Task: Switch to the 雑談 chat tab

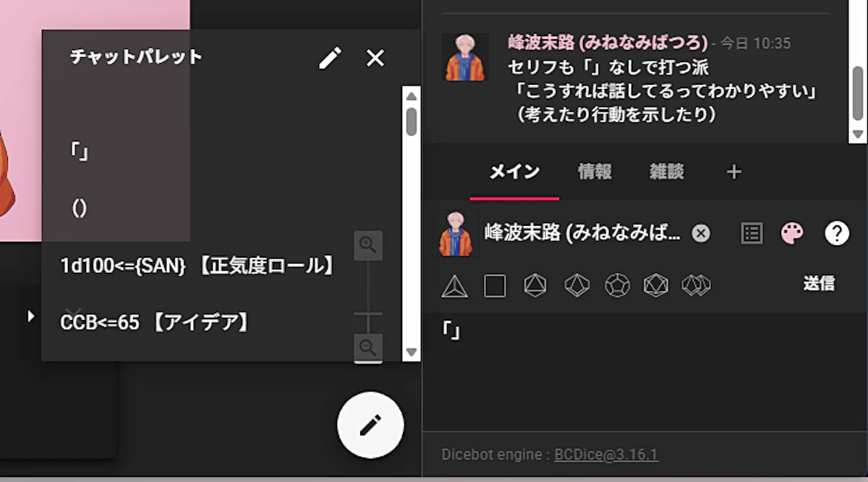Action: [x=666, y=172]
